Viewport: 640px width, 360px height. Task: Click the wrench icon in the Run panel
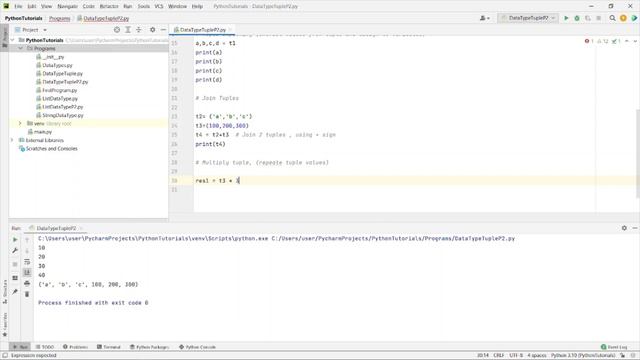click(15, 250)
